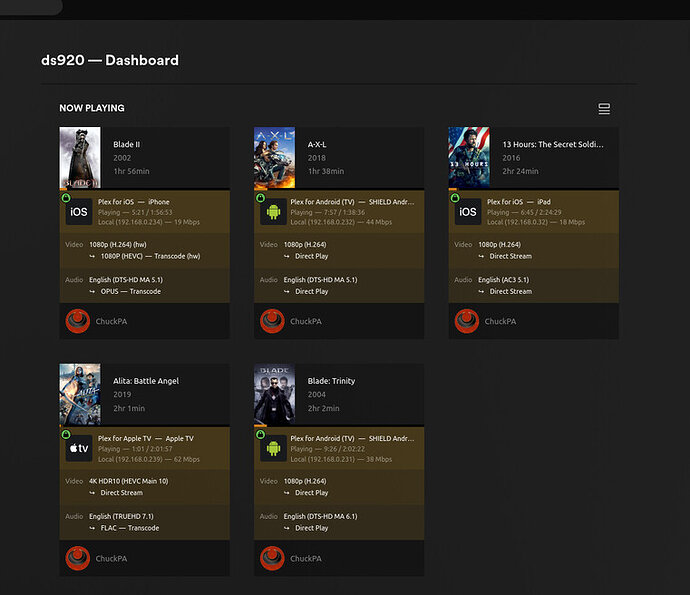
Task: Select '4K HDR10 (HEVC Main 10)' video text
Action: click(x=128, y=481)
